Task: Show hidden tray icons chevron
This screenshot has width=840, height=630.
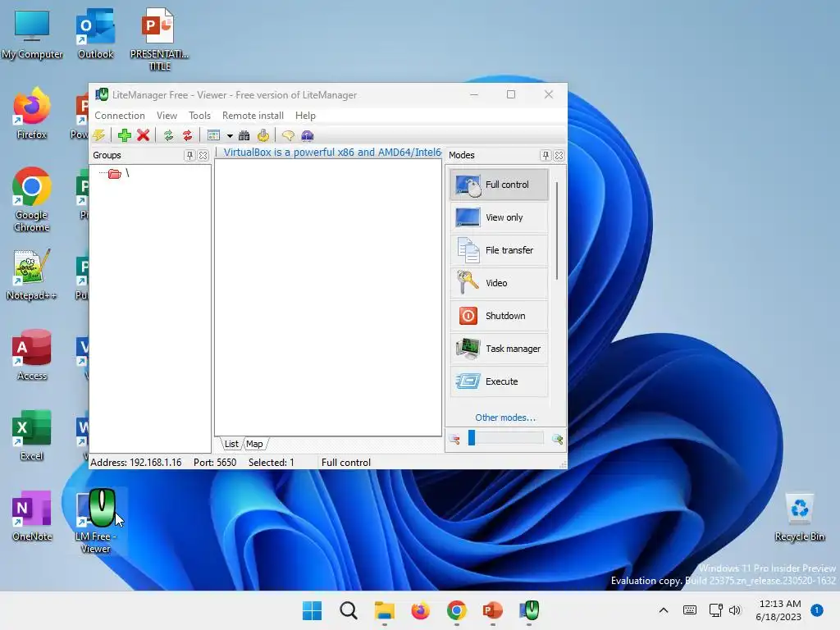Action: pyautogui.click(x=663, y=610)
